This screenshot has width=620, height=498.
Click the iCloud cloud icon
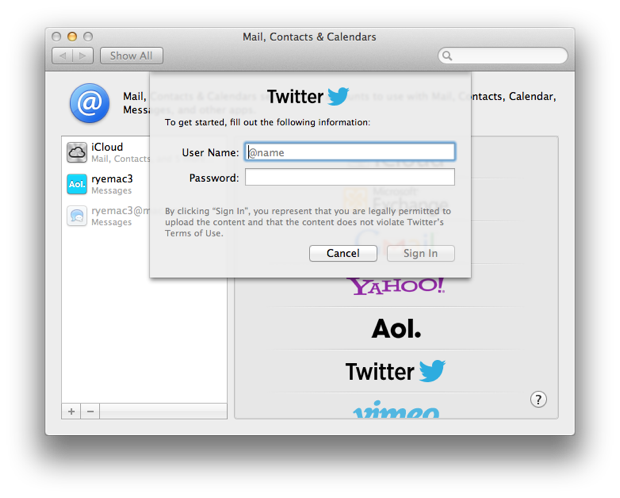tap(77, 153)
